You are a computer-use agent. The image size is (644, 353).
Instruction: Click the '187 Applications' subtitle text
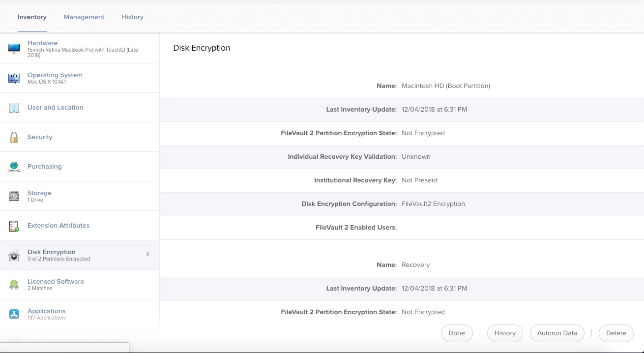click(46, 318)
